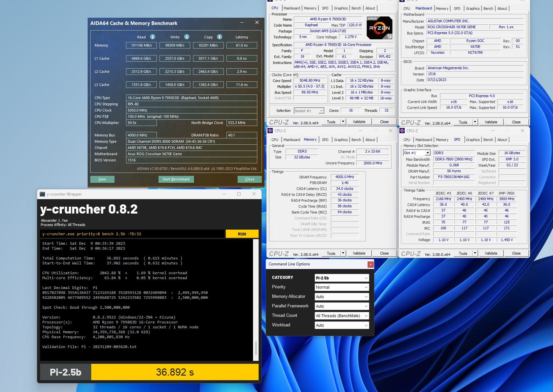Click the Memory Latency 61.0 ns value
This screenshot has height=392, width=553.
click(x=242, y=45)
